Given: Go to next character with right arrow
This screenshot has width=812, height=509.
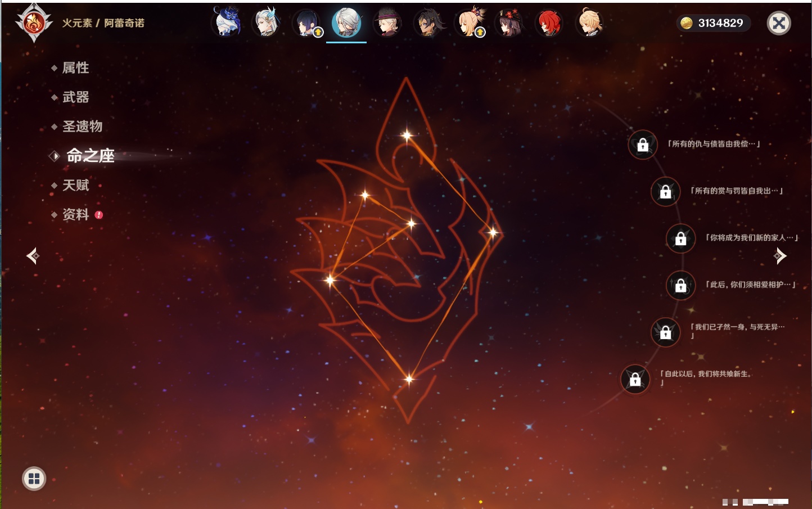Looking at the screenshot, I should pos(779,256).
